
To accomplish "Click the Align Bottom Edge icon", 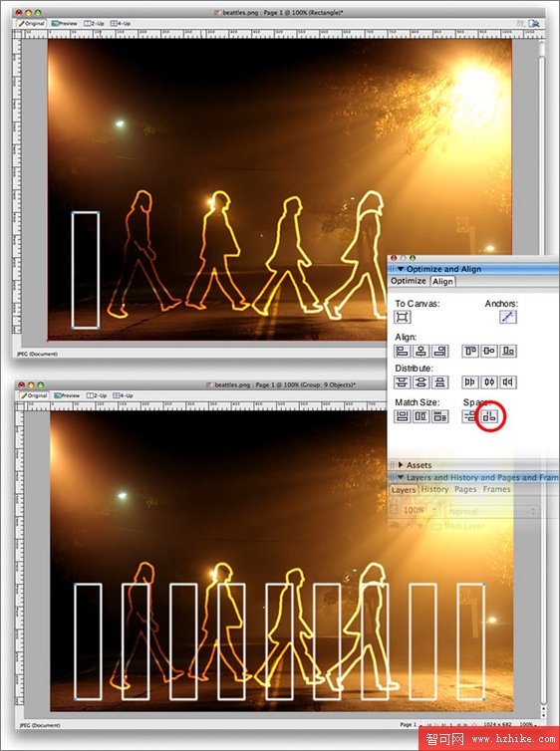I will pos(508,351).
